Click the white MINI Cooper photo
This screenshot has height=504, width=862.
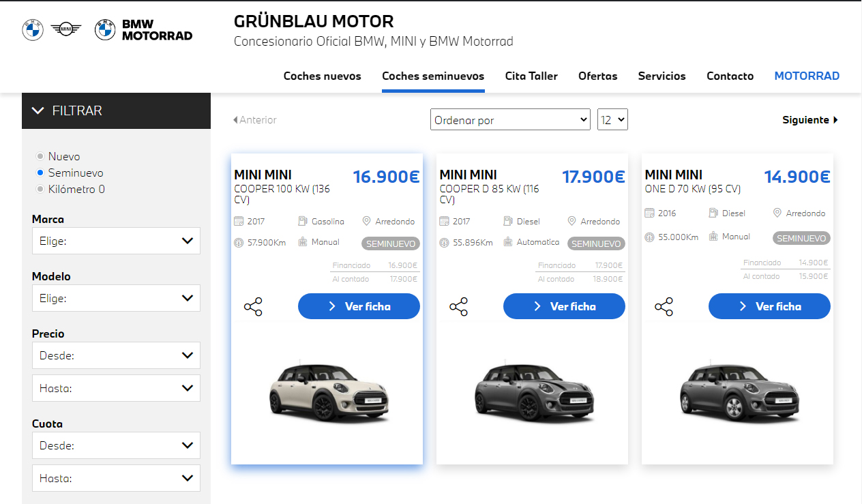(328, 391)
